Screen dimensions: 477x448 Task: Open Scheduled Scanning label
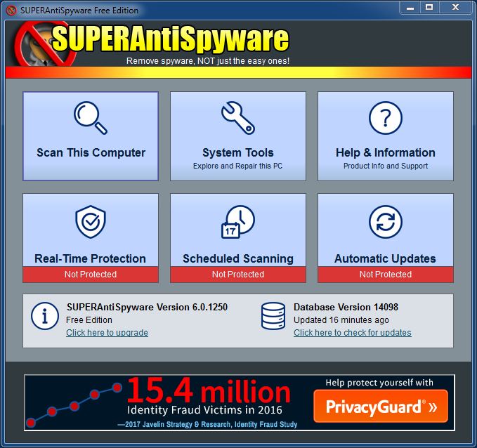pyautogui.click(x=238, y=258)
